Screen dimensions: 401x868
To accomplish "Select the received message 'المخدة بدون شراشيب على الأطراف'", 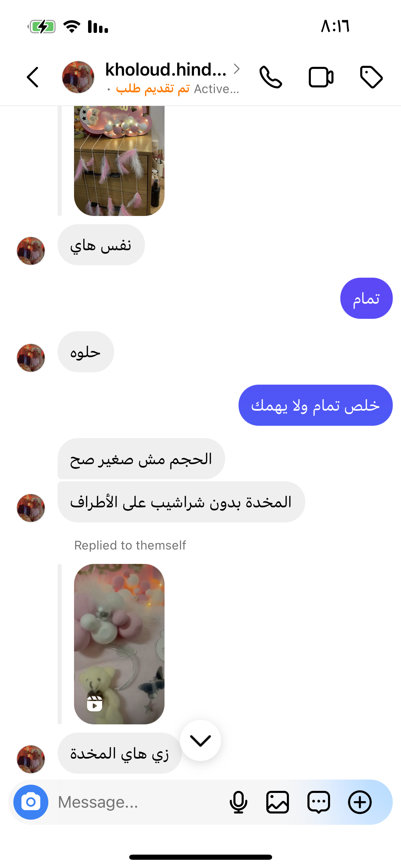I will pyautogui.click(x=181, y=502).
